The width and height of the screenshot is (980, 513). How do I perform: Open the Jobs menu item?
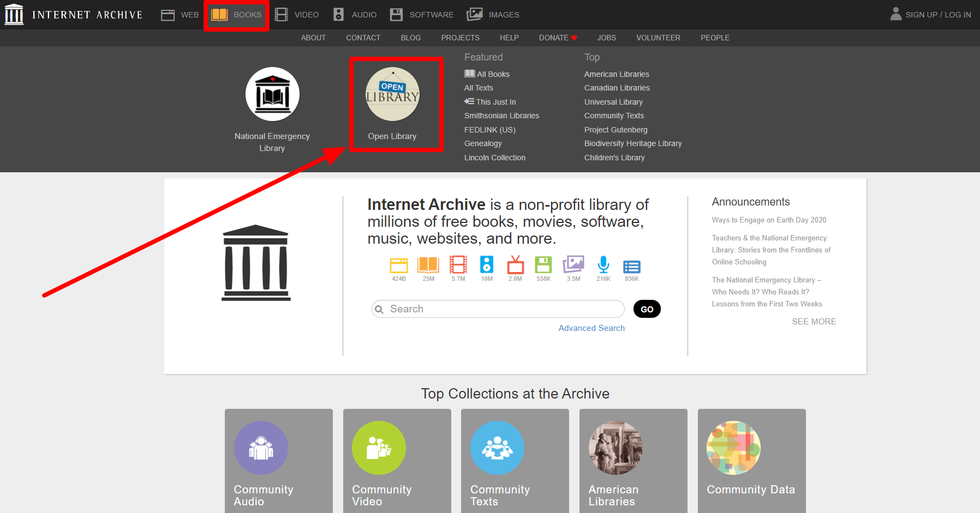point(606,38)
